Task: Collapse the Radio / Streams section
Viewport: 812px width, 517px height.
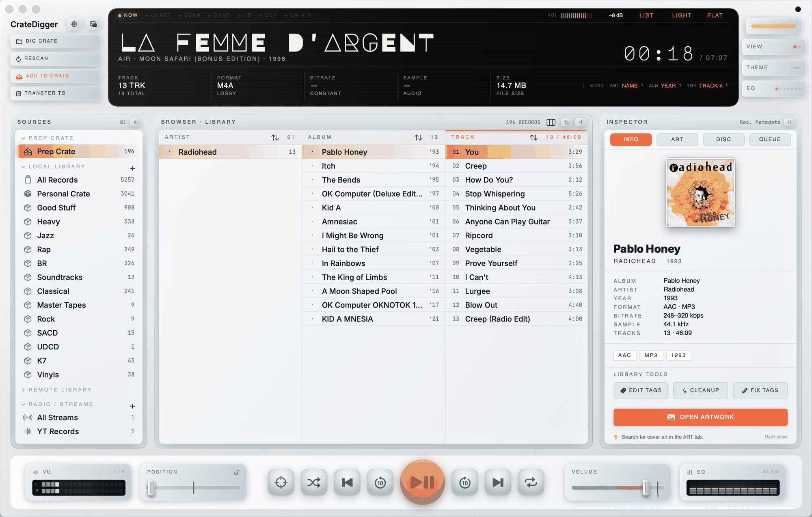Action: 24,405
